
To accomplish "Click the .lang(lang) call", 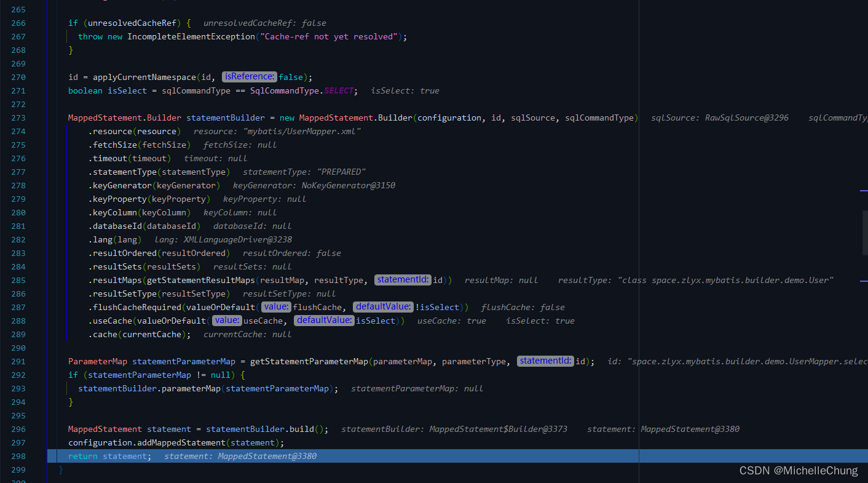I will 114,239.
